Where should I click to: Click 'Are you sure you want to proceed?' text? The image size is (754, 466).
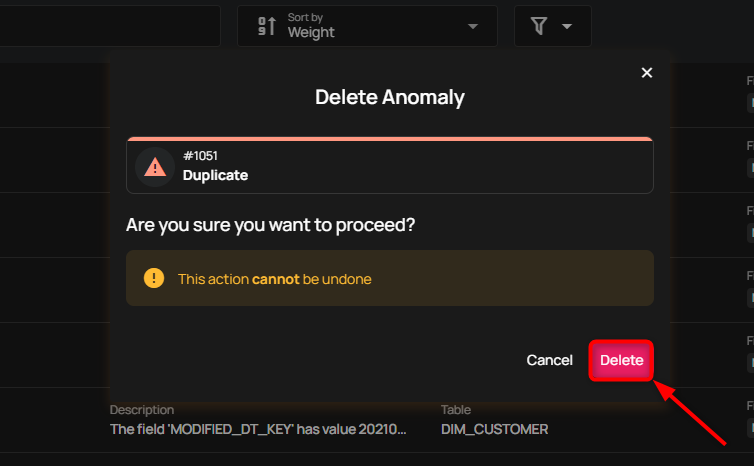click(270, 225)
